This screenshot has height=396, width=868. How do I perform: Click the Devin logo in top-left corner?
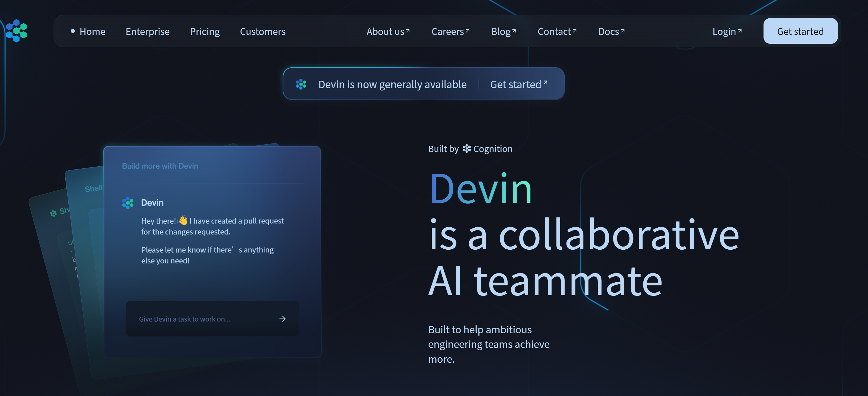(x=16, y=31)
